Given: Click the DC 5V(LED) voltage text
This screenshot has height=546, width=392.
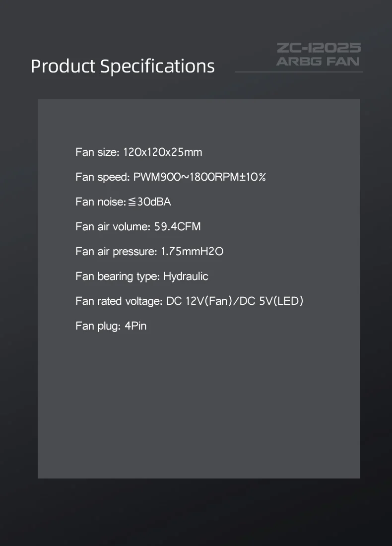Looking at the screenshot, I should click(271, 301).
